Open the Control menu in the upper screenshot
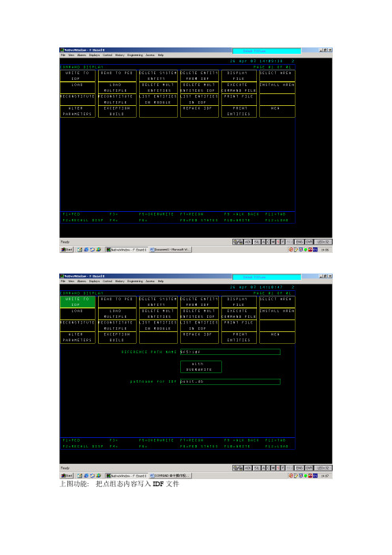The height and width of the screenshot is (555, 392). (x=107, y=55)
